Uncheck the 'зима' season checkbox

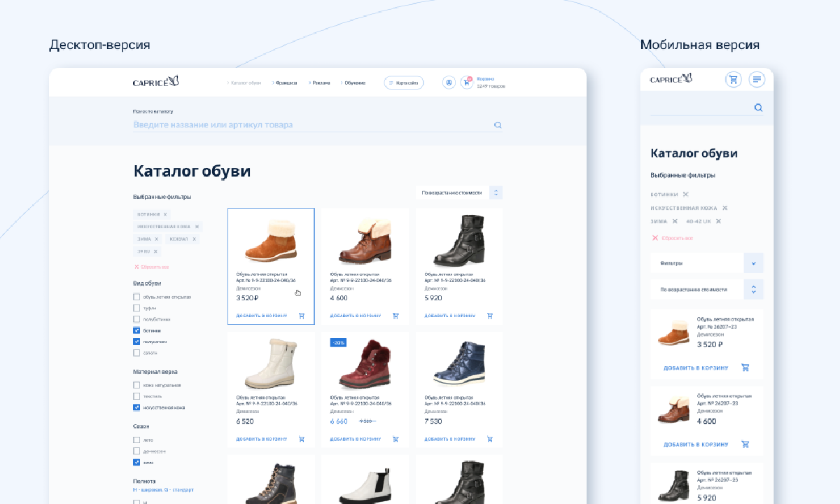coord(136,463)
